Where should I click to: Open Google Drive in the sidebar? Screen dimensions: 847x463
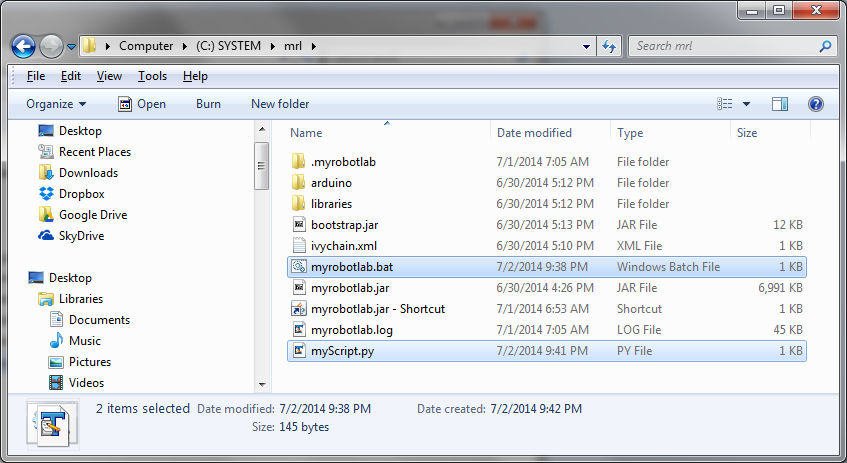tap(83, 215)
